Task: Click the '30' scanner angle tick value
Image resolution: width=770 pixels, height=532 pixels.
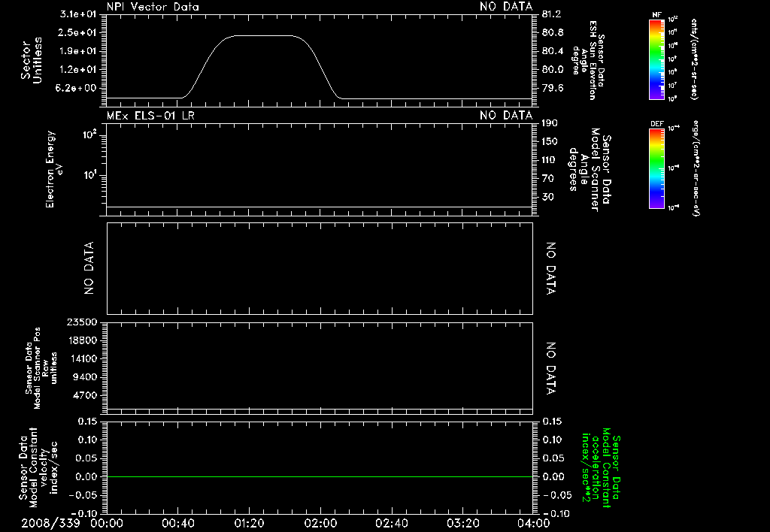Action: pyautogui.click(x=547, y=197)
